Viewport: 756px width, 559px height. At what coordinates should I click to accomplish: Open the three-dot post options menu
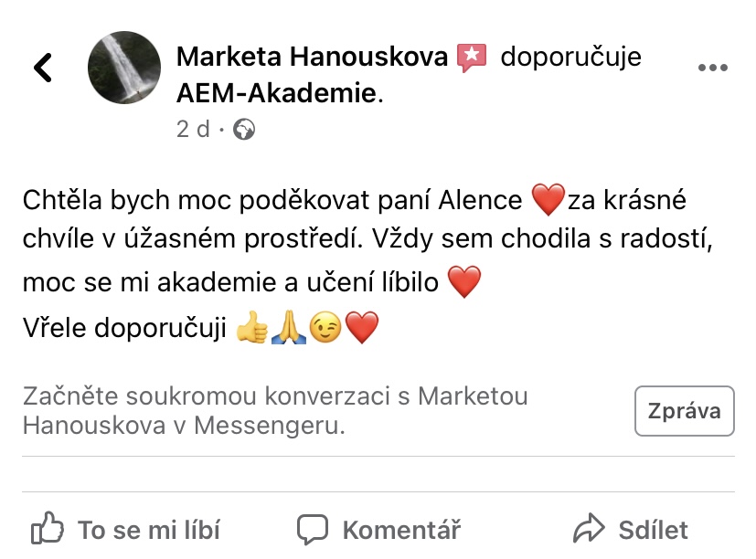(x=713, y=68)
